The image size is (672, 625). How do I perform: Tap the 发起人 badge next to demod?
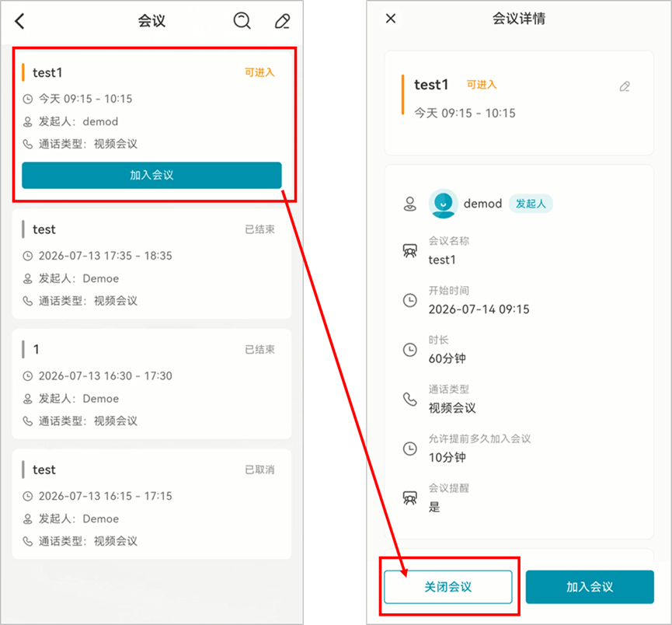pos(531,204)
